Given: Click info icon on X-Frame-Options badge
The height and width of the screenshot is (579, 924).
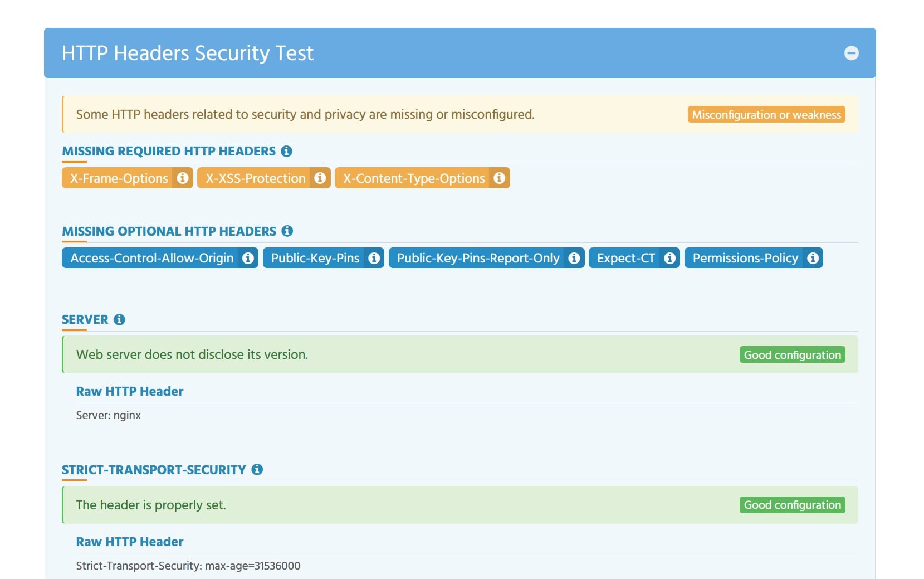Looking at the screenshot, I should pos(183,178).
